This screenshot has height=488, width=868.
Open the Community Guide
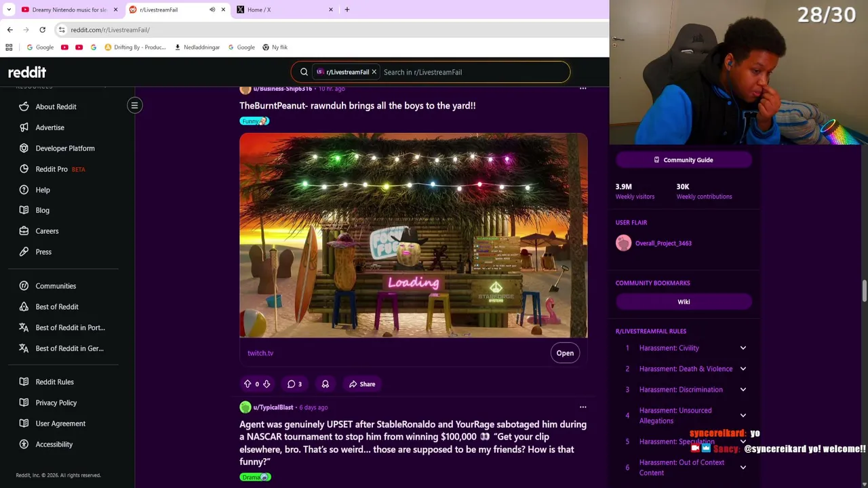coord(684,160)
